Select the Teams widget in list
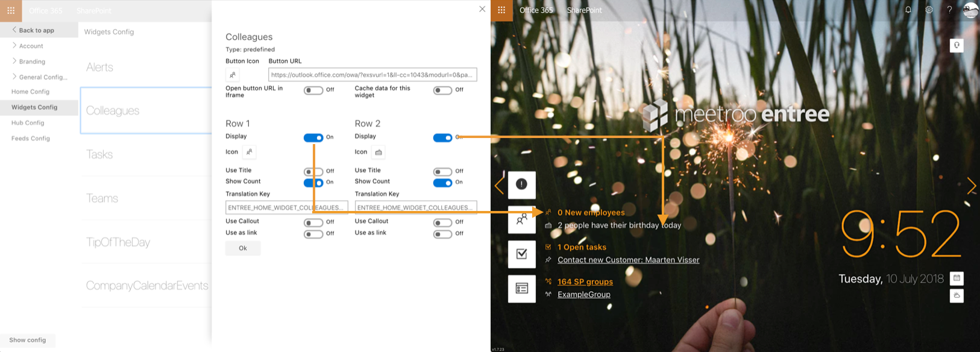Screen dimensions: 980x352 click(x=146, y=198)
